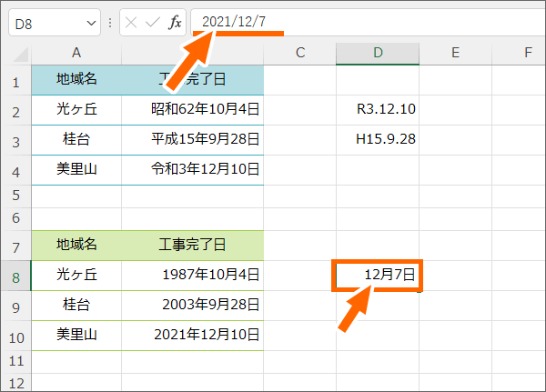Select the 美里山 cell in row 10
The width and height of the screenshot is (546, 392).
click(x=76, y=336)
